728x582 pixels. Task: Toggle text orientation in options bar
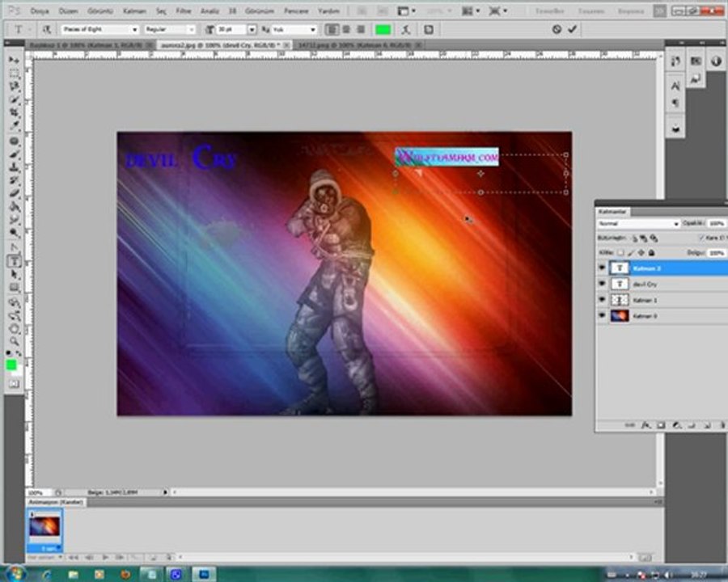click(46, 30)
